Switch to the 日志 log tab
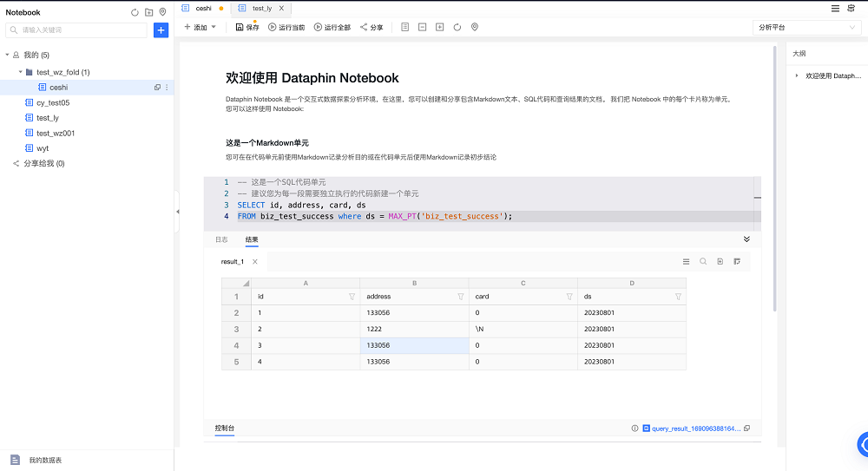Viewport: 868px width, 471px height. (221, 239)
